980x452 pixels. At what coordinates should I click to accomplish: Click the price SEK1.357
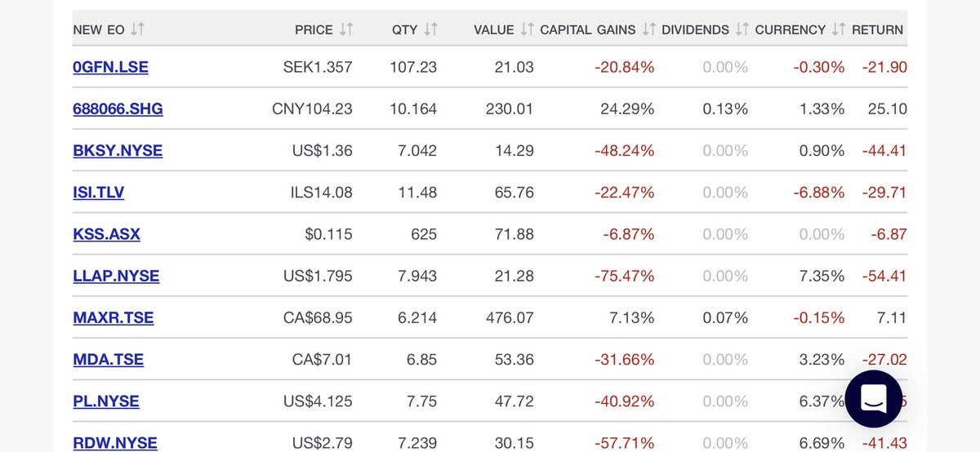click(x=317, y=67)
